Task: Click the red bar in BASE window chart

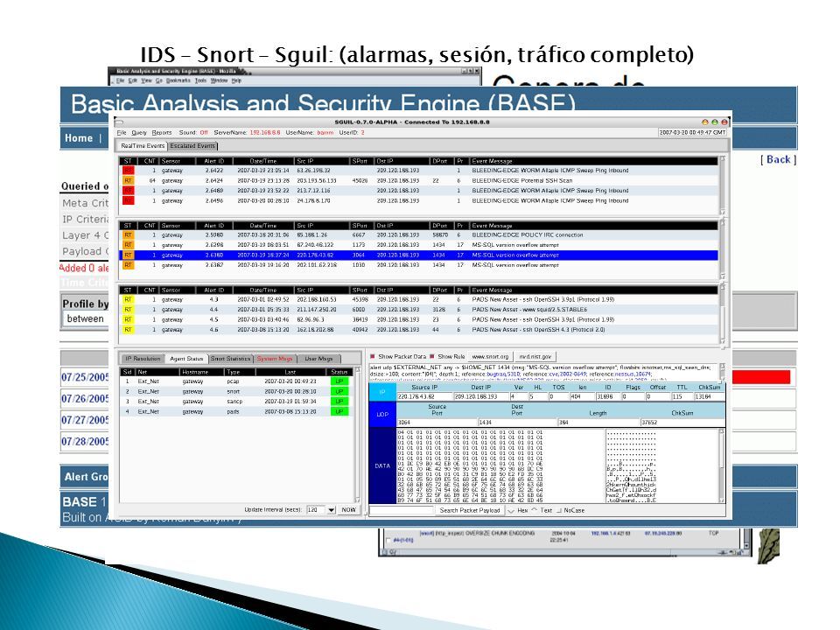Action: (760, 377)
